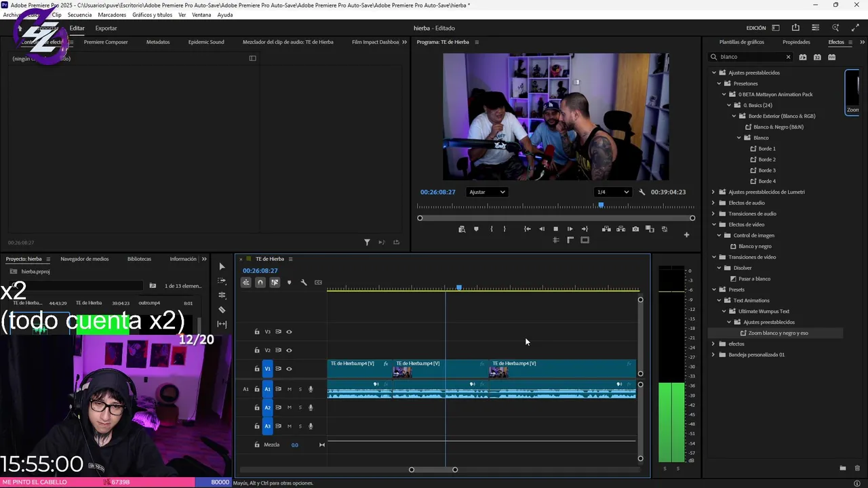Toggle insert sequences as nests option
The image size is (868, 488).
pyautogui.click(x=246, y=283)
